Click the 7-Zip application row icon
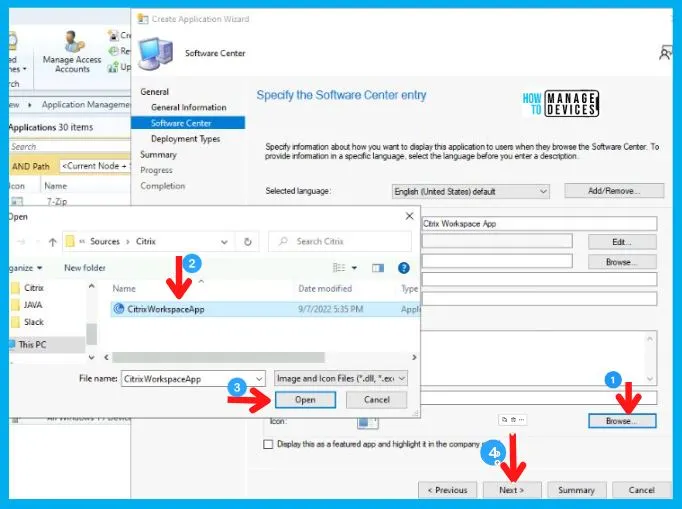The height and width of the screenshot is (509, 682). coord(17,201)
